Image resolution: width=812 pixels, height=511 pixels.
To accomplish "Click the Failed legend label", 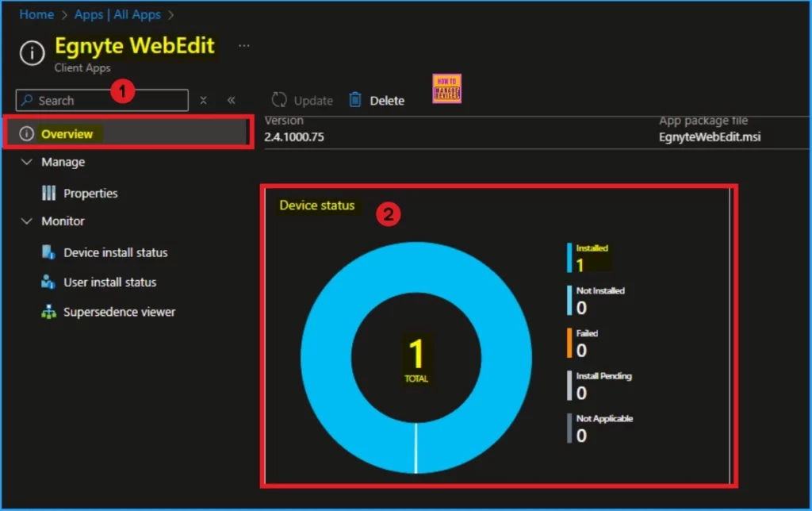I will click(x=587, y=333).
